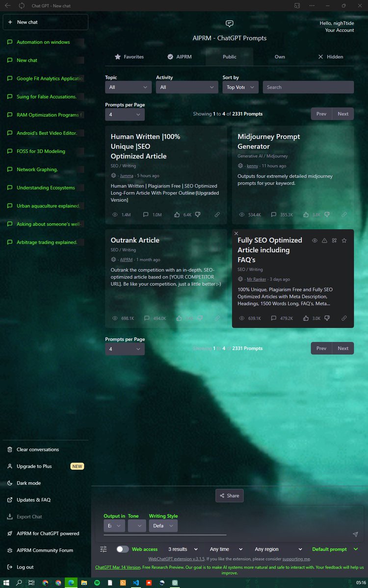Open Microsoft Edge in the taskbar
Viewport: 368px width, 588px height.
pyautogui.click(x=71, y=583)
